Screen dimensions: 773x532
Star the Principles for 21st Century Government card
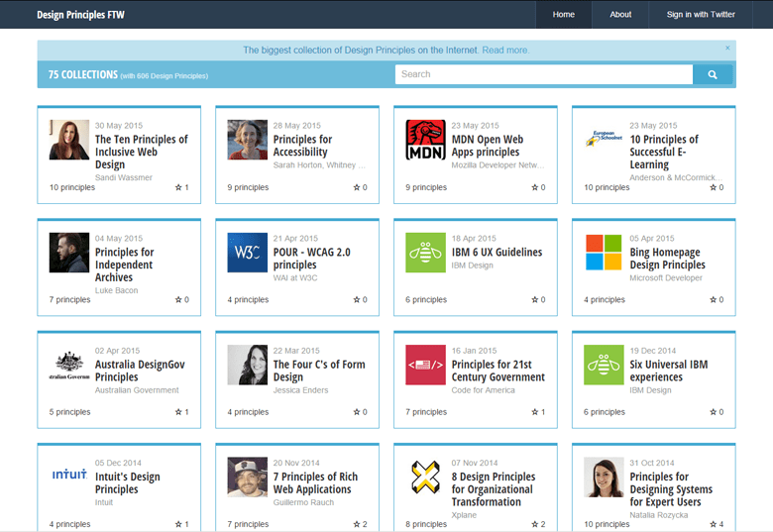coord(535,412)
